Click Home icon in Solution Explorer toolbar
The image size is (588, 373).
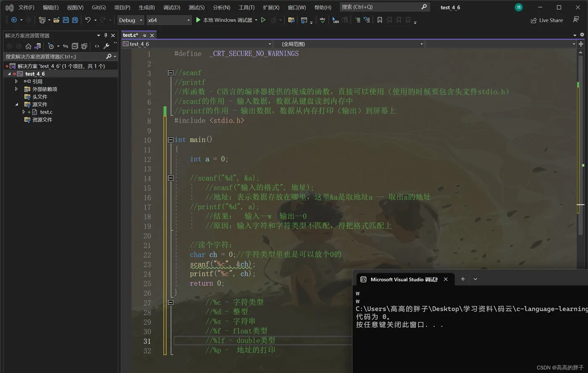pyautogui.click(x=28, y=46)
